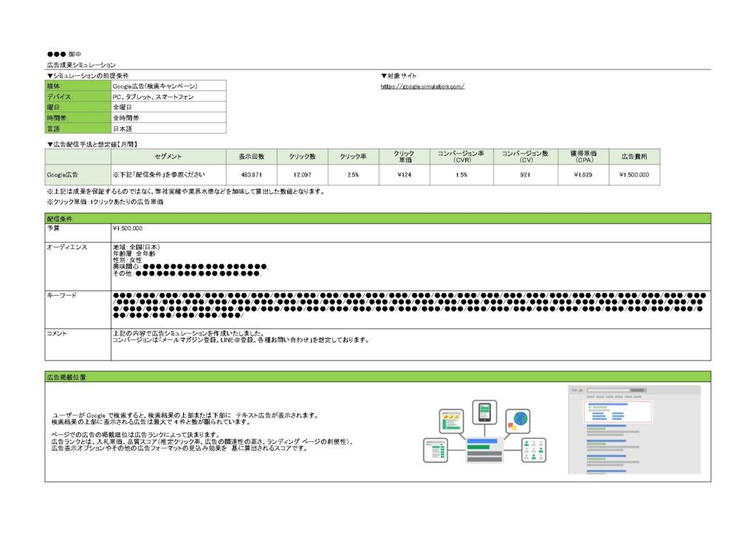Select the '性別:女性' line
The image size is (756, 535).
pos(127,260)
